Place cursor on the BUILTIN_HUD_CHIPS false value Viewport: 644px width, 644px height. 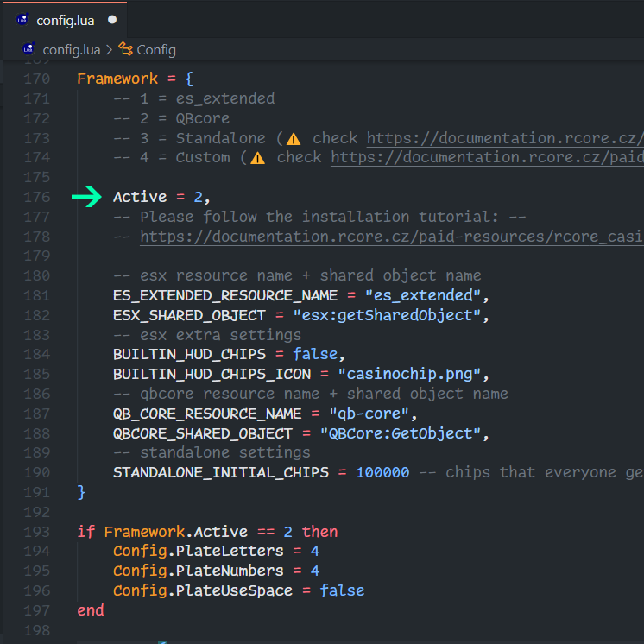[315, 355]
